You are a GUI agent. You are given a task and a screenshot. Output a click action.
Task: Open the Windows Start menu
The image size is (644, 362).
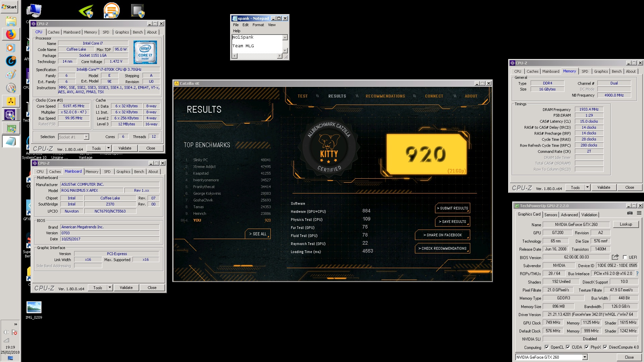click(9, 7)
